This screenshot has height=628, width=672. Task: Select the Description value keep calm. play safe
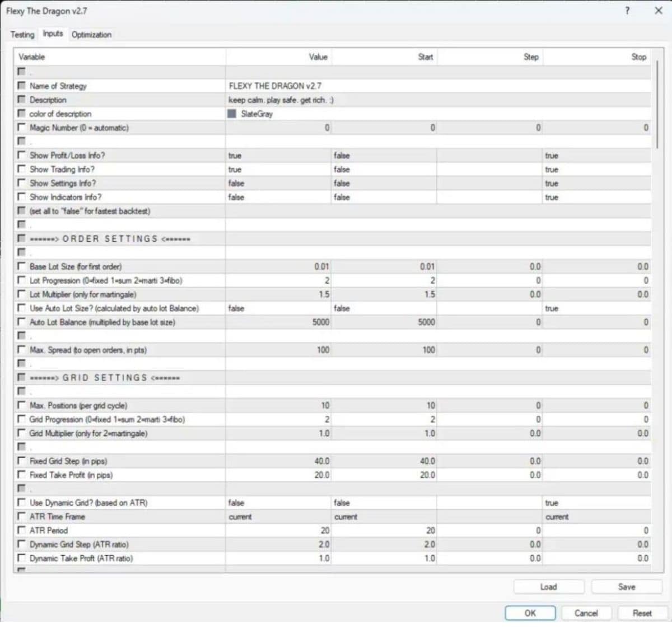438,100
